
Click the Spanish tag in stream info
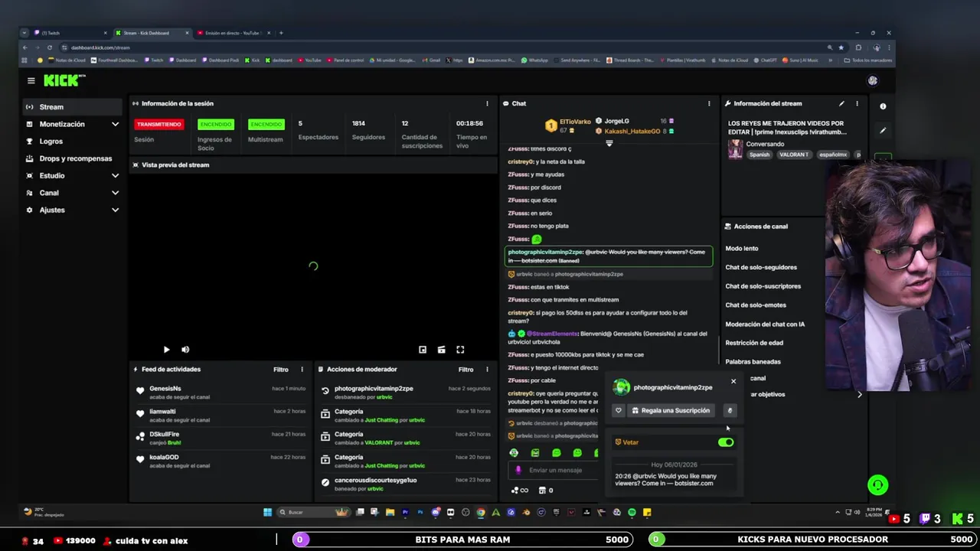point(759,155)
